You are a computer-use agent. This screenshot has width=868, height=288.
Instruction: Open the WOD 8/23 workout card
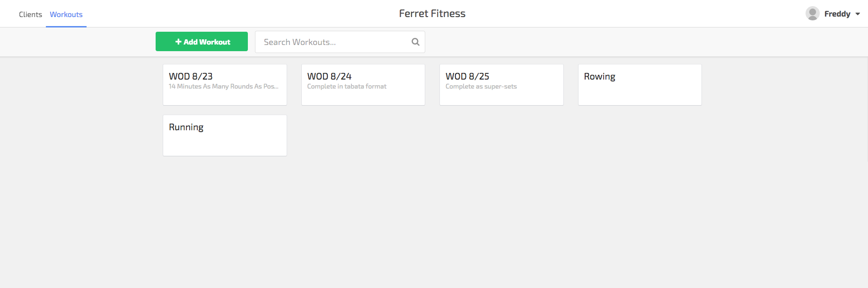(x=225, y=85)
